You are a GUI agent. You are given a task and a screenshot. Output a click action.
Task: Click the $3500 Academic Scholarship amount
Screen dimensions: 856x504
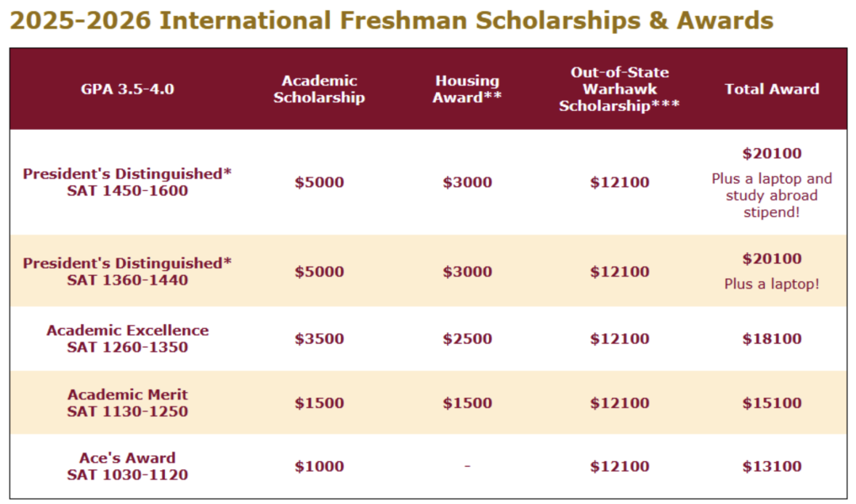click(x=319, y=339)
